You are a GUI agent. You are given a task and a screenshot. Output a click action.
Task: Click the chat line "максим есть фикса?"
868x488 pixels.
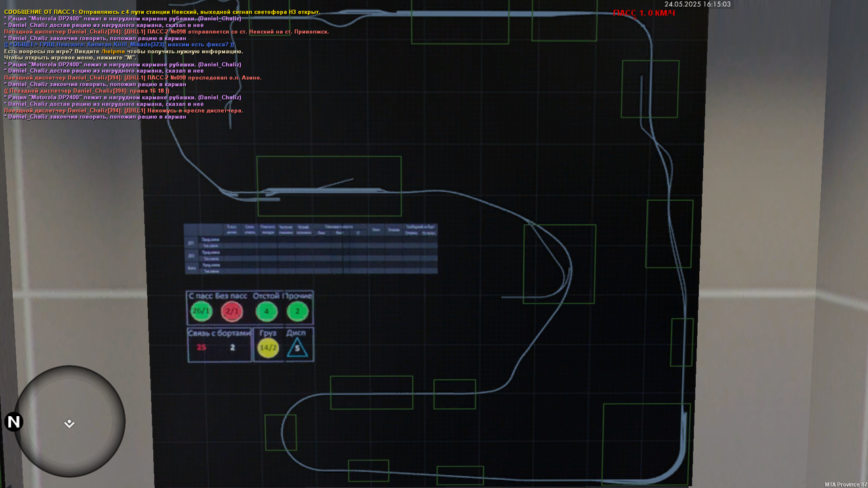pos(119,45)
